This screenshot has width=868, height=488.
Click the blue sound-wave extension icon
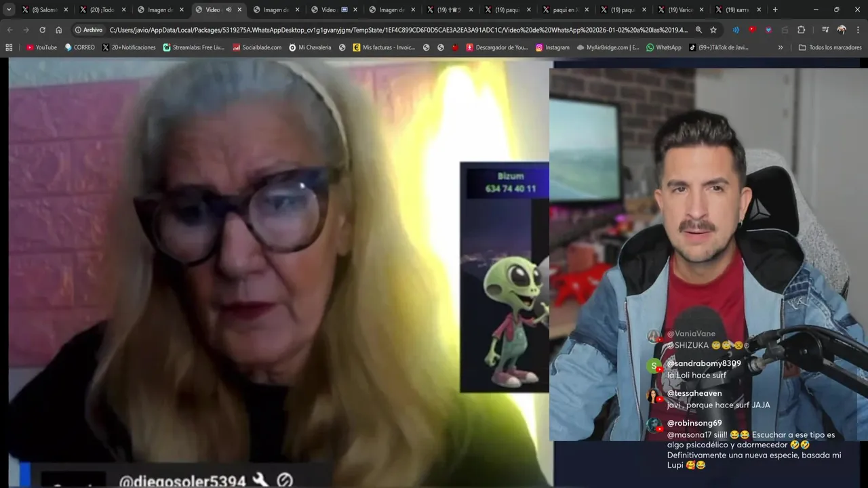[x=736, y=30]
